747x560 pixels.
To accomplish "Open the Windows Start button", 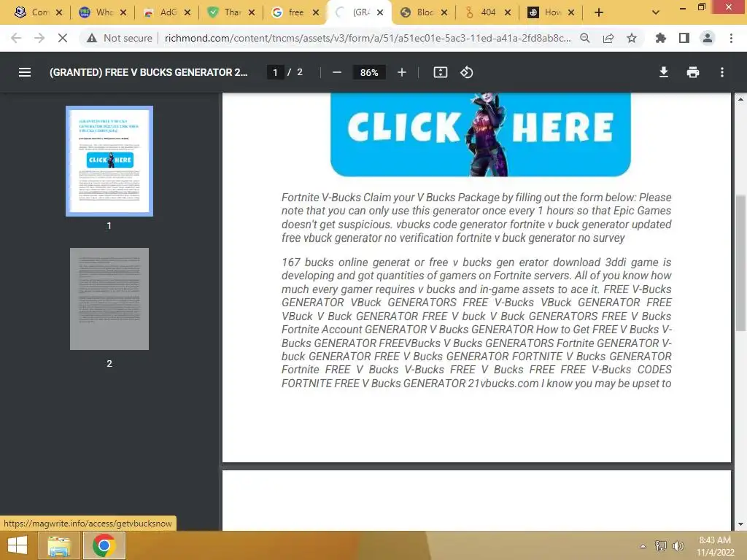I will click(17, 545).
